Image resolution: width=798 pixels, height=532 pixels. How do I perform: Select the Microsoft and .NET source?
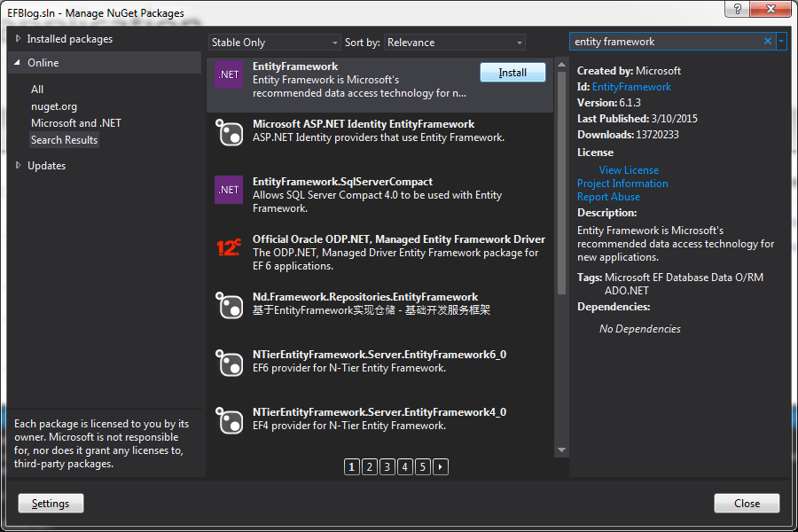[x=76, y=122]
